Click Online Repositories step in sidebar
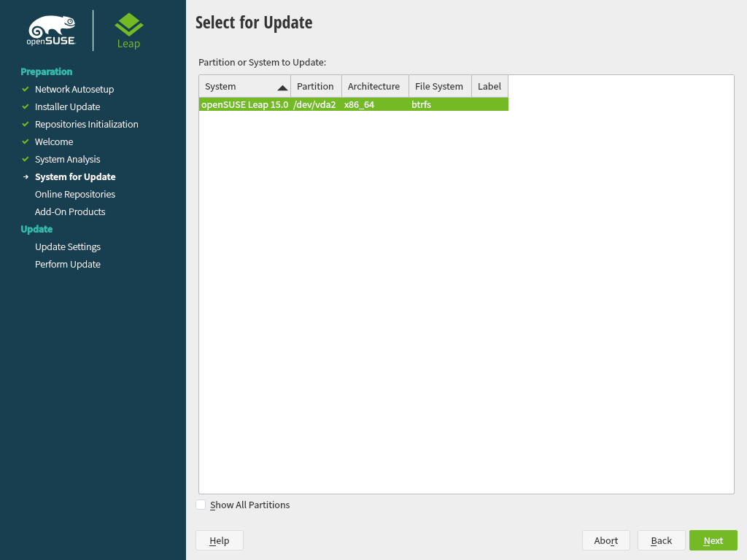747x560 pixels. tap(75, 194)
